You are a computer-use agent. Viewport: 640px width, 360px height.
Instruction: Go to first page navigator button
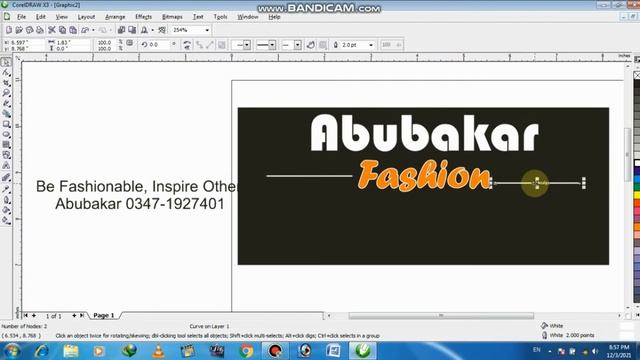pyautogui.click(x=26, y=316)
